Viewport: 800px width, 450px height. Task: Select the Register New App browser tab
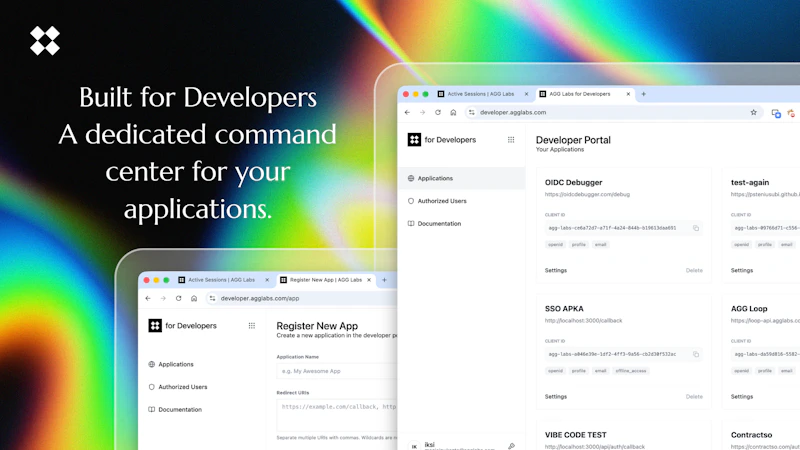(326, 280)
